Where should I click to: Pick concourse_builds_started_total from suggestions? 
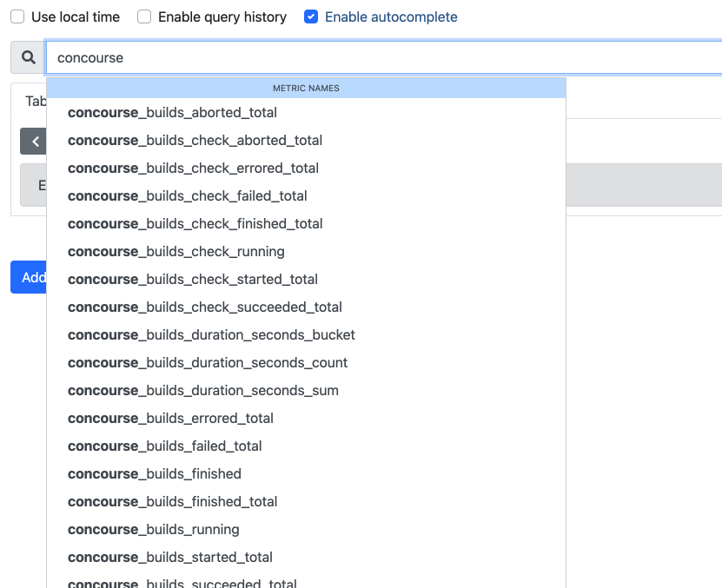pyautogui.click(x=169, y=557)
